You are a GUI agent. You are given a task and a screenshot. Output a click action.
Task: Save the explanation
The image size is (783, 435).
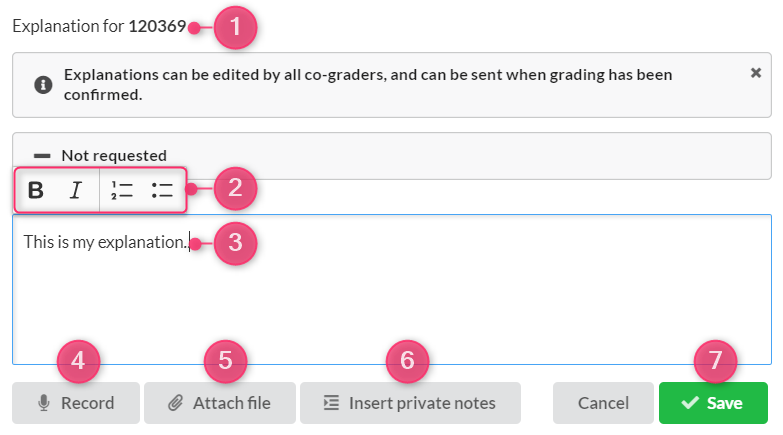(x=713, y=403)
